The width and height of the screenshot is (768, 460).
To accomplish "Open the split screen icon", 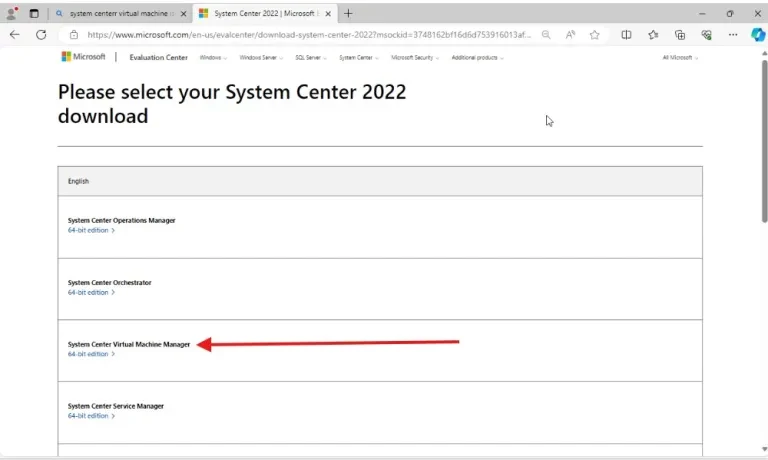I will (x=626, y=35).
